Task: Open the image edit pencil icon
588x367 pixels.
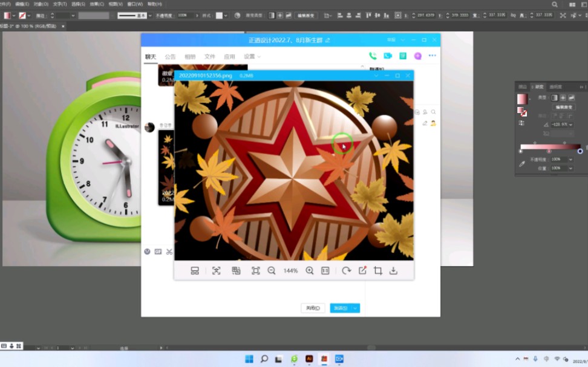Action: tap(364, 271)
